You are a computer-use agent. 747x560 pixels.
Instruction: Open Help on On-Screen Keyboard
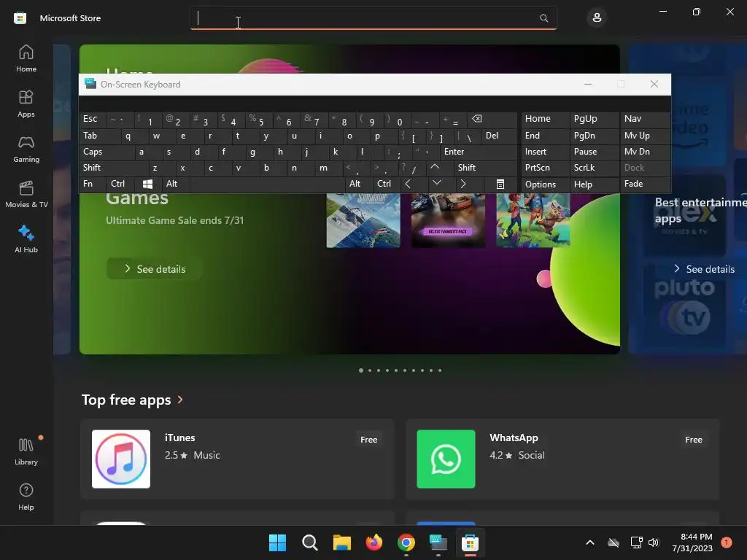pos(594,184)
